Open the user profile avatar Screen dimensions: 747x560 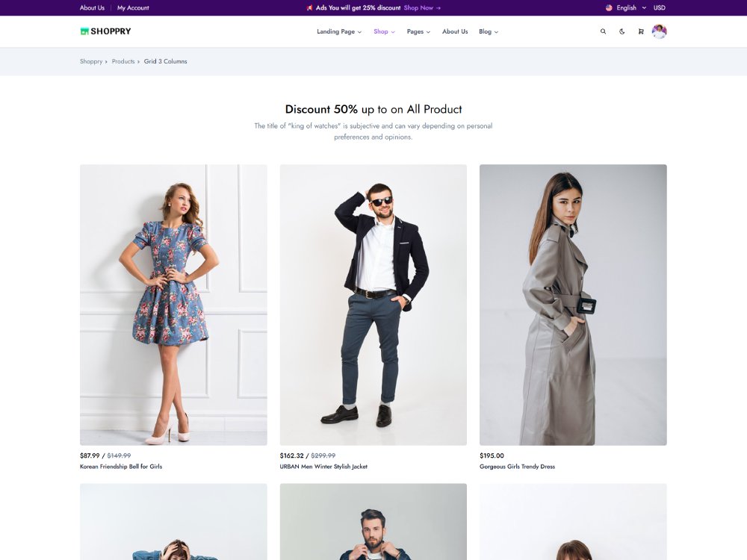click(x=659, y=31)
